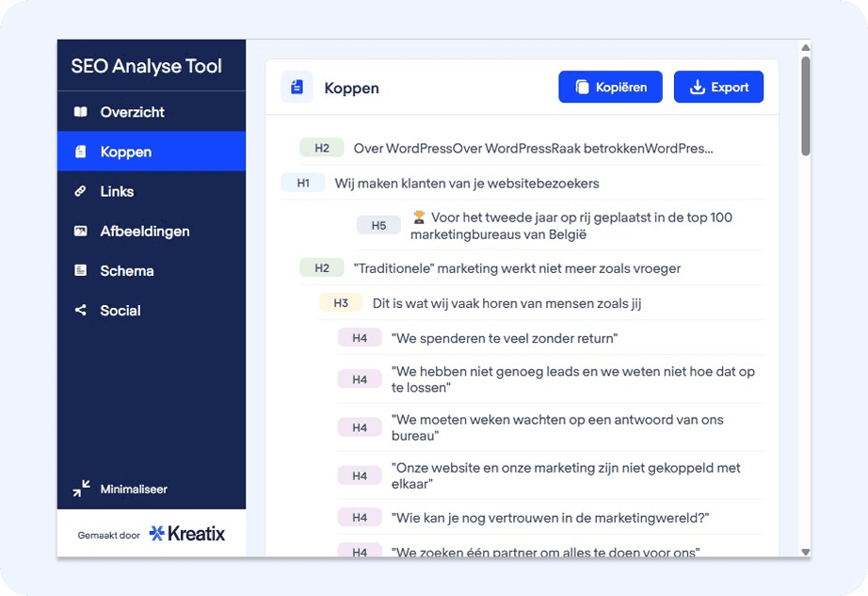Select the H1 heading about websitebezoekers

[466, 183]
